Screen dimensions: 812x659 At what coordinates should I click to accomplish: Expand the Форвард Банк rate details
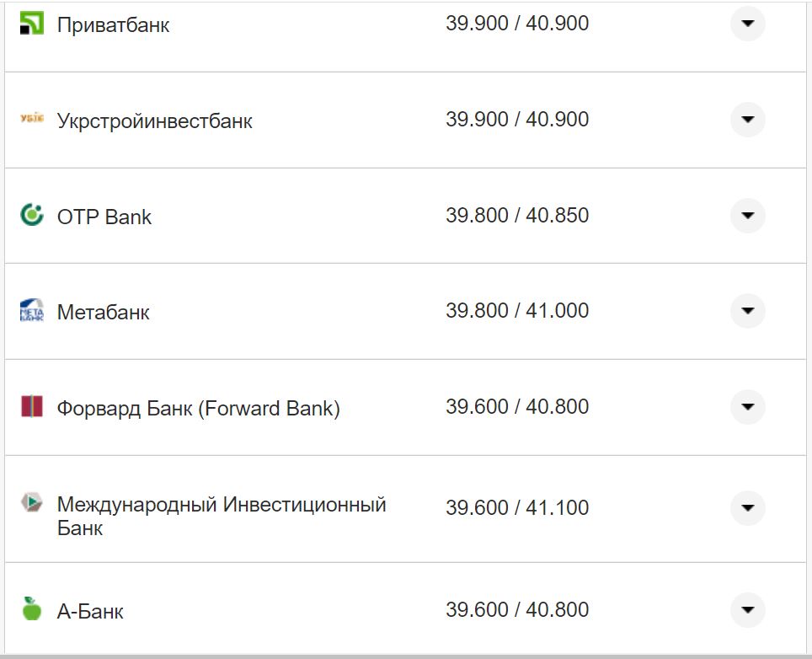747,407
